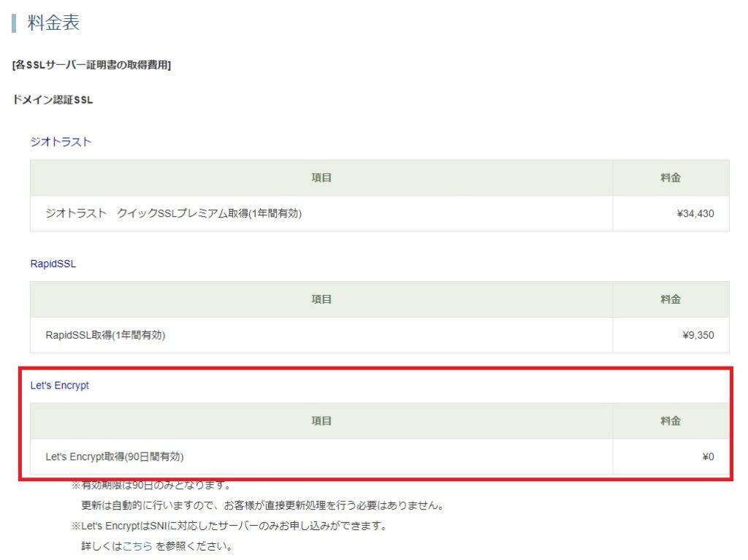Click [各SSLサーバー証明書の取得費用] heading
The image size is (748, 560).
tap(91, 65)
